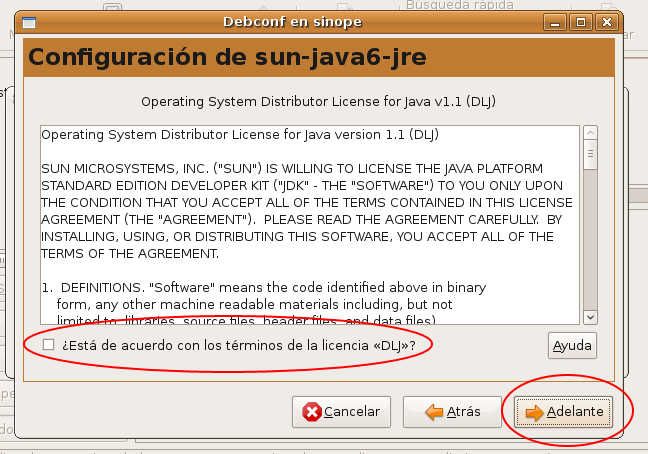Click the red X icon on Cancelar
This screenshot has height=454, width=648.
point(312,411)
